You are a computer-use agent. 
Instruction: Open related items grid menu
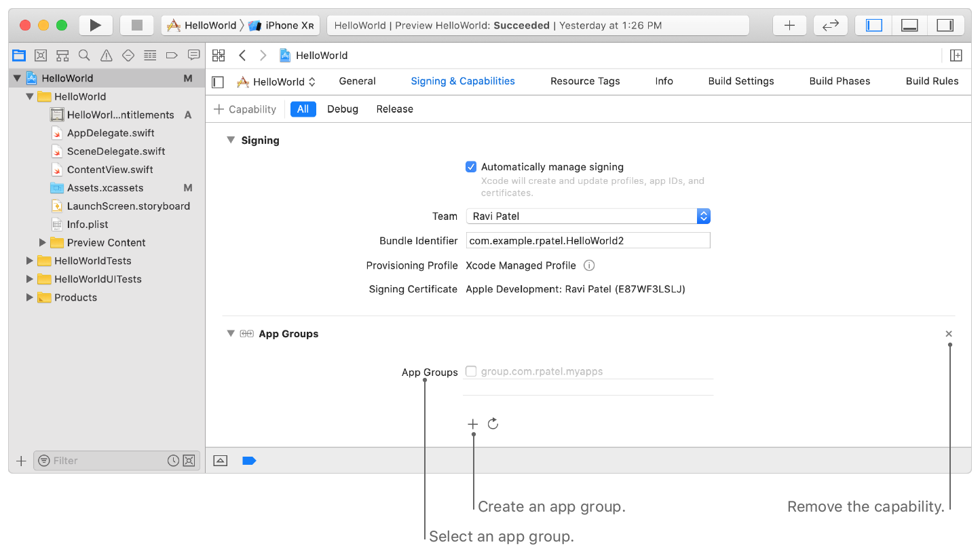219,56
